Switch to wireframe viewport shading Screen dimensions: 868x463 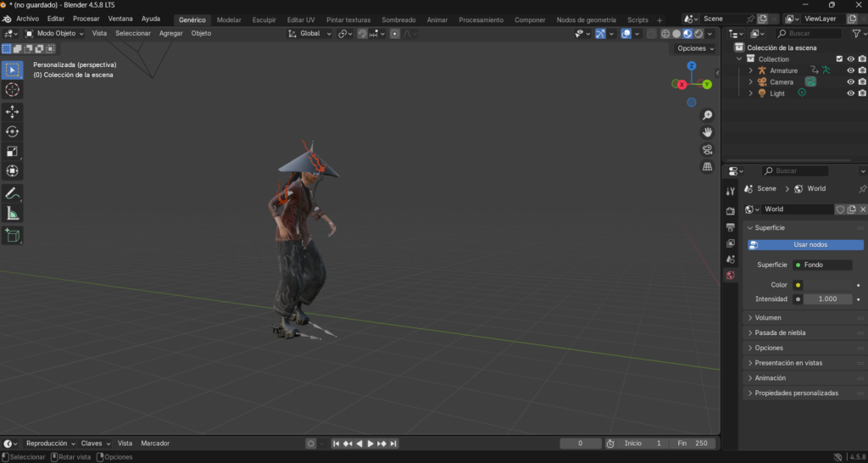[665, 34]
